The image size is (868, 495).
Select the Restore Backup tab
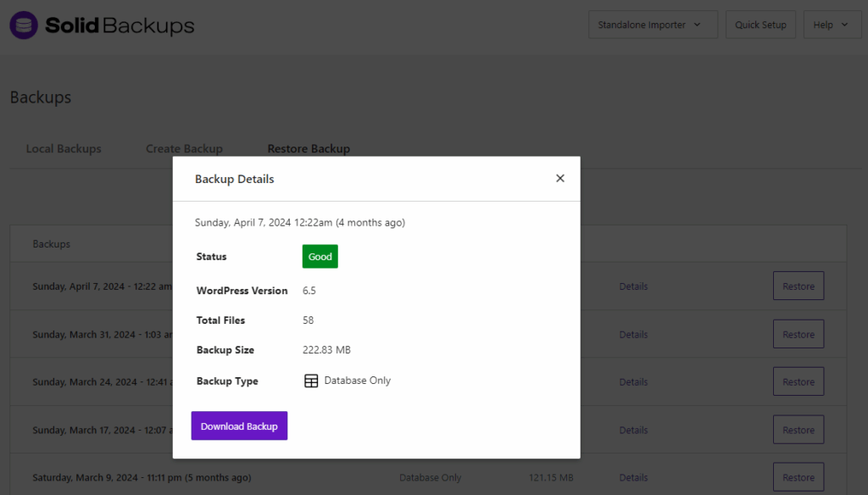pyautogui.click(x=309, y=149)
